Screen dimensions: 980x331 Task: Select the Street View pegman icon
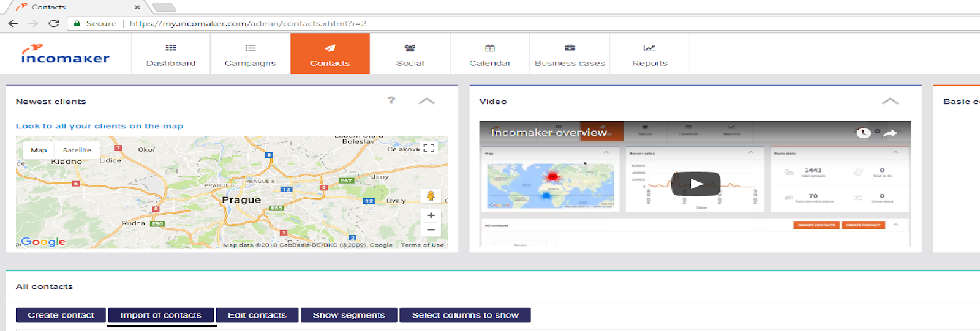click(431, 196)
